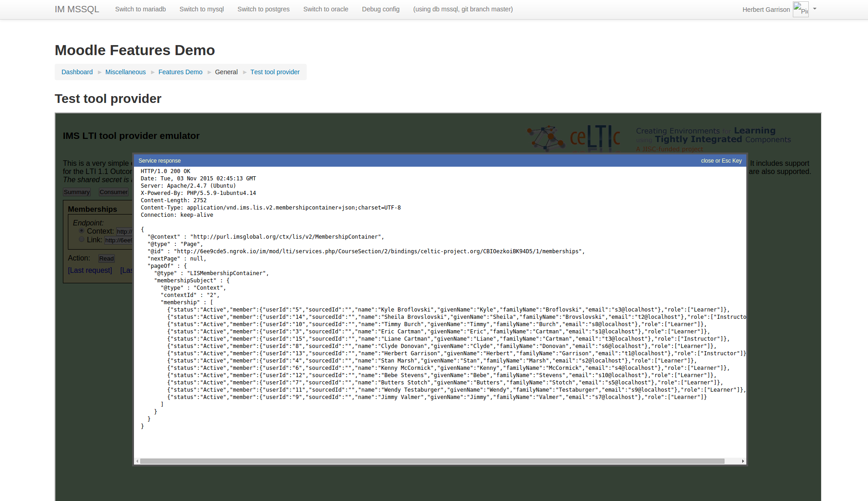Select the Context endpoint radio button
The image size is (868, 501).
pos(82,231)
